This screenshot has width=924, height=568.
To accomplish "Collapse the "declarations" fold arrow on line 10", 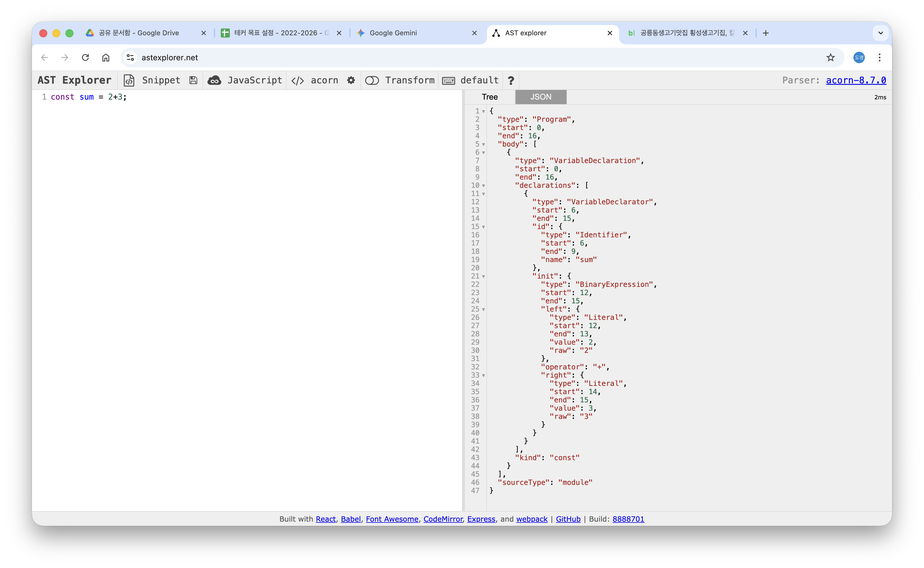I will point(484,186).
